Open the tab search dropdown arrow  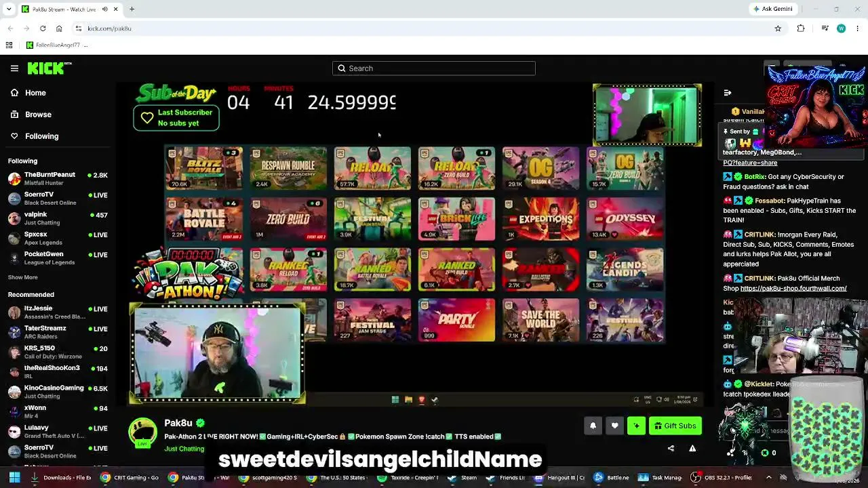[x=9, y=9]
